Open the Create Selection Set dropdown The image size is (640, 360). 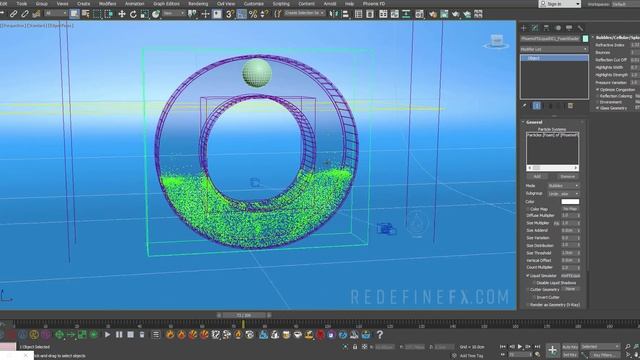pos(304,13)
